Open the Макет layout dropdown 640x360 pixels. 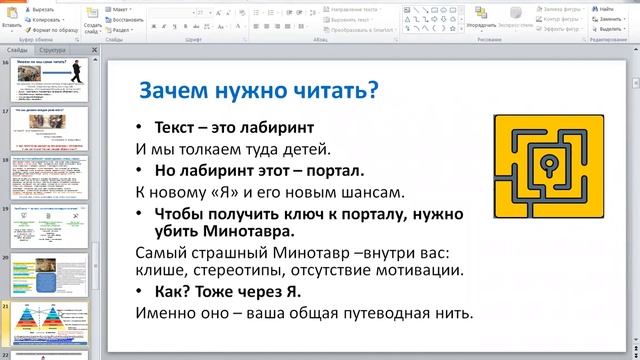click(x=119, y=9)
